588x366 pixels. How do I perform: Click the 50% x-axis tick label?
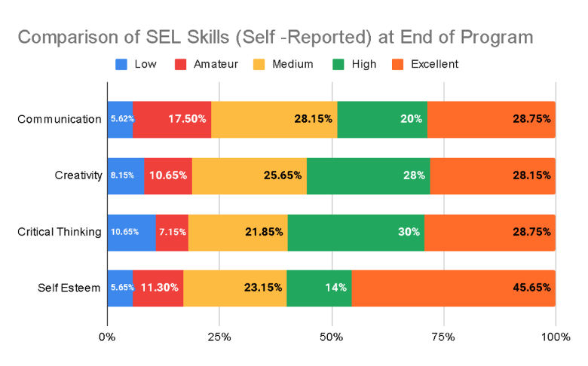332,336
